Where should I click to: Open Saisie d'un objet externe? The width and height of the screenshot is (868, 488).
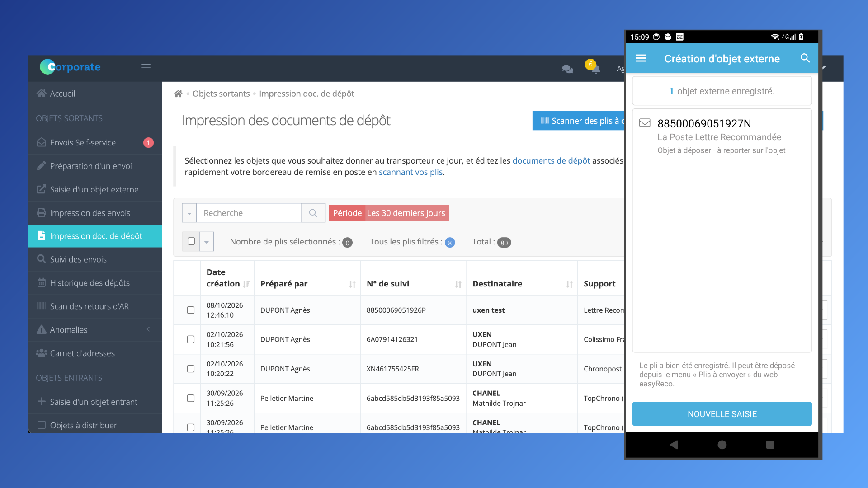pyautogui.click(x=95, y=189)
